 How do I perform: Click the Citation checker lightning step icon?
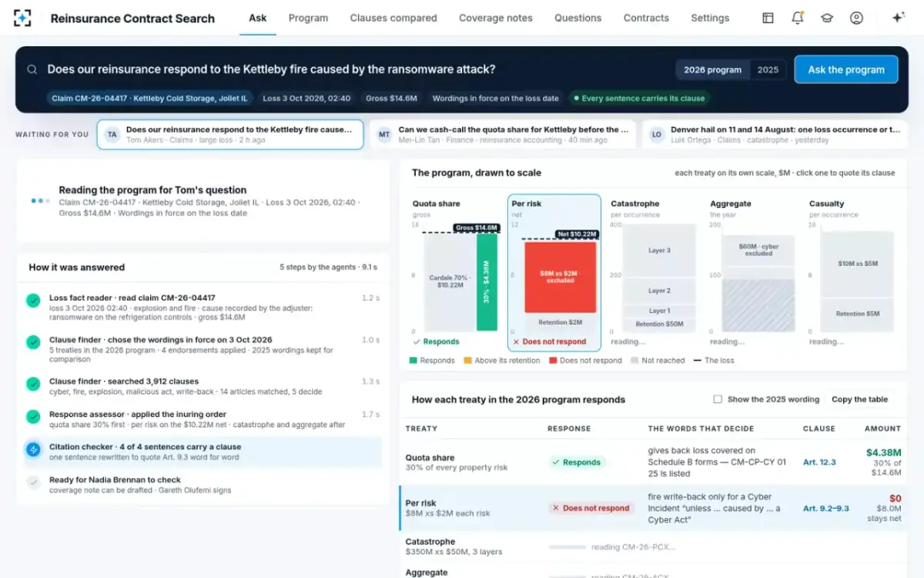tap(33, 449)
